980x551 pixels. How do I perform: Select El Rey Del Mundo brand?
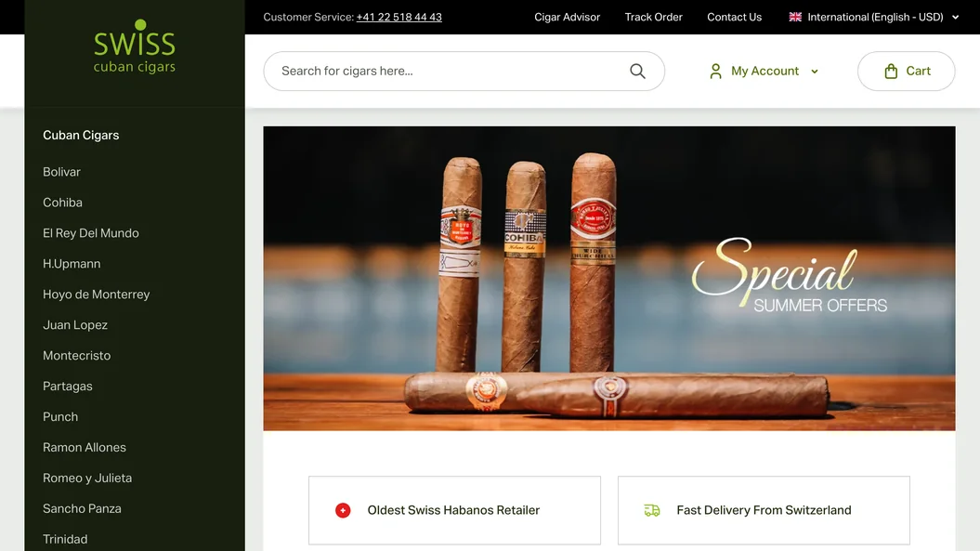[91, 233]
